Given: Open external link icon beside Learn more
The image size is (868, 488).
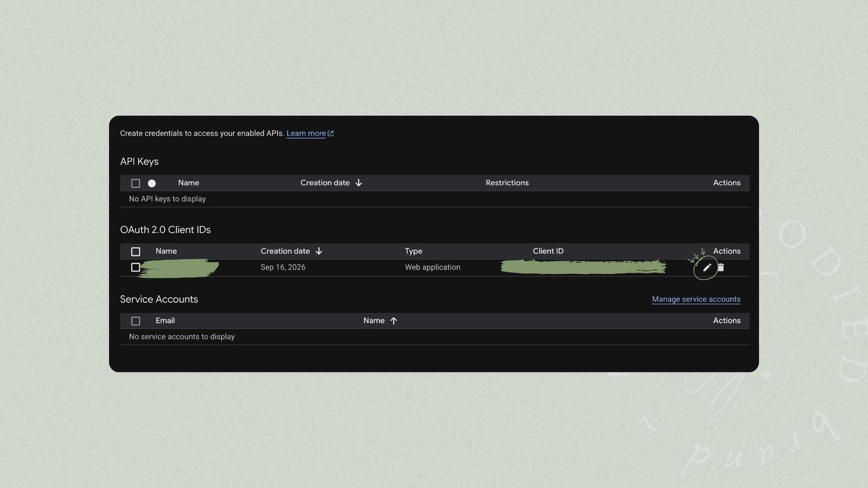Looking at the screenshot, I should [x=330, y=133].
